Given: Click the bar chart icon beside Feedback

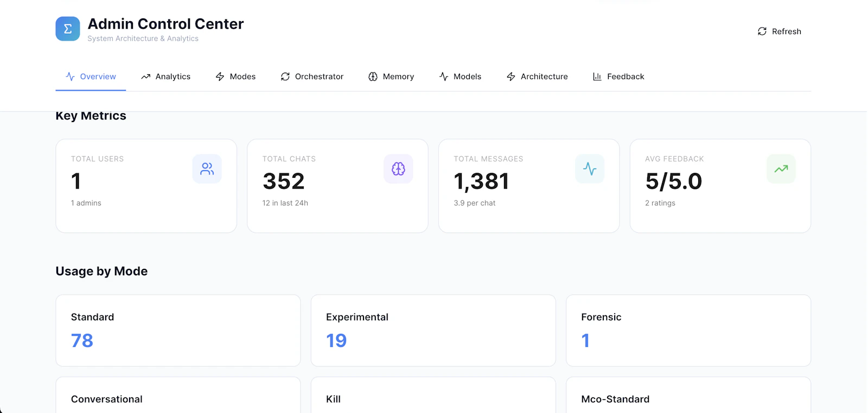Looking at the screenshot, I should pyautogui.click(x=597, y=76).
